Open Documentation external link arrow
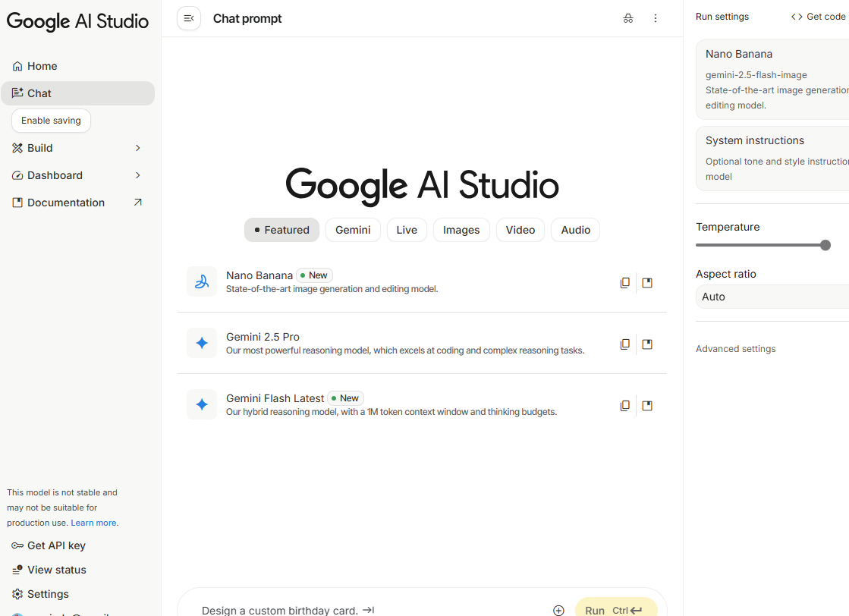This screenshot has height=616, width=849. tap(137, 203)
